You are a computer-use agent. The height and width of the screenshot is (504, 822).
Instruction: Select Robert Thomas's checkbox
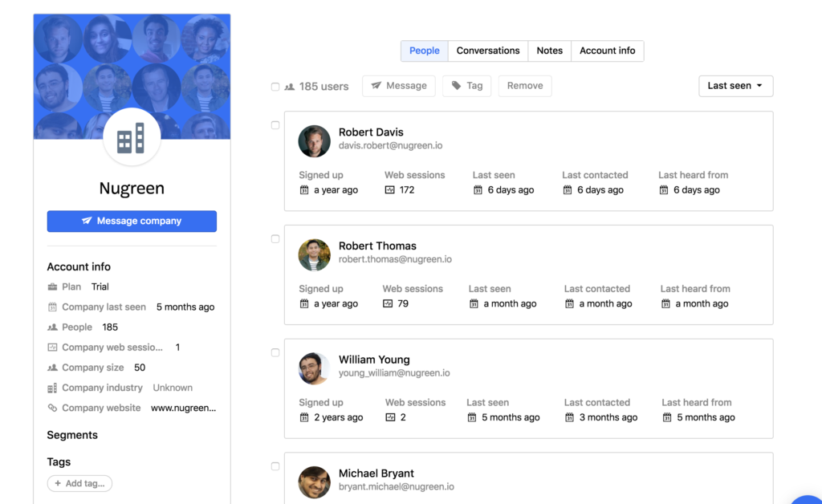(x=275, y=239)
